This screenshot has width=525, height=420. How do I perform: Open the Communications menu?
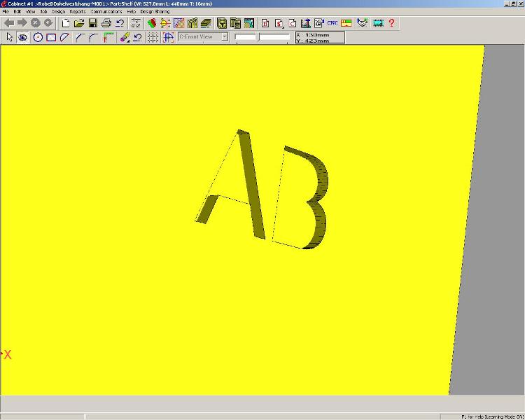[106, 11]
